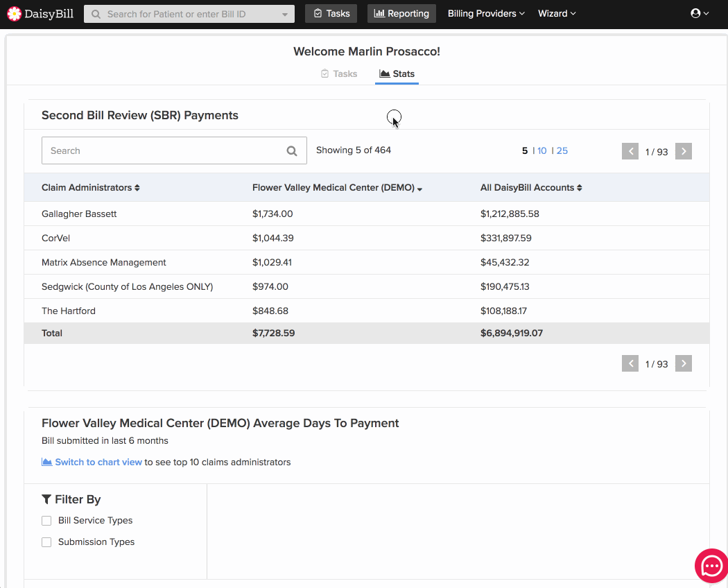Focus the SBR payments Search field

(x=174, y=150)
